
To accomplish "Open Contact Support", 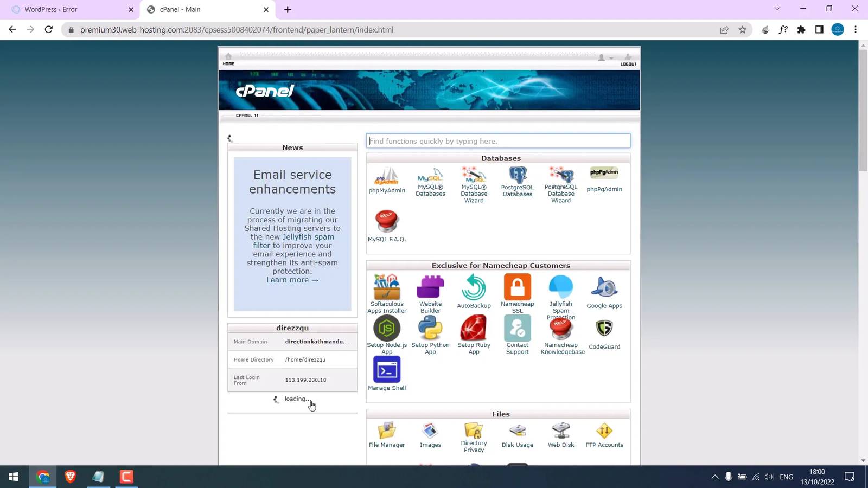I will [518, 335].
